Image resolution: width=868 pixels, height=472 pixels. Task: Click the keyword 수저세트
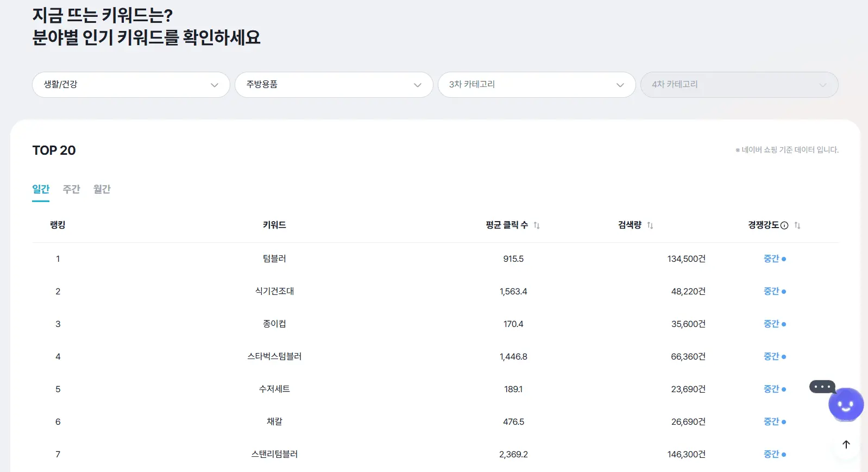[274, 389]
